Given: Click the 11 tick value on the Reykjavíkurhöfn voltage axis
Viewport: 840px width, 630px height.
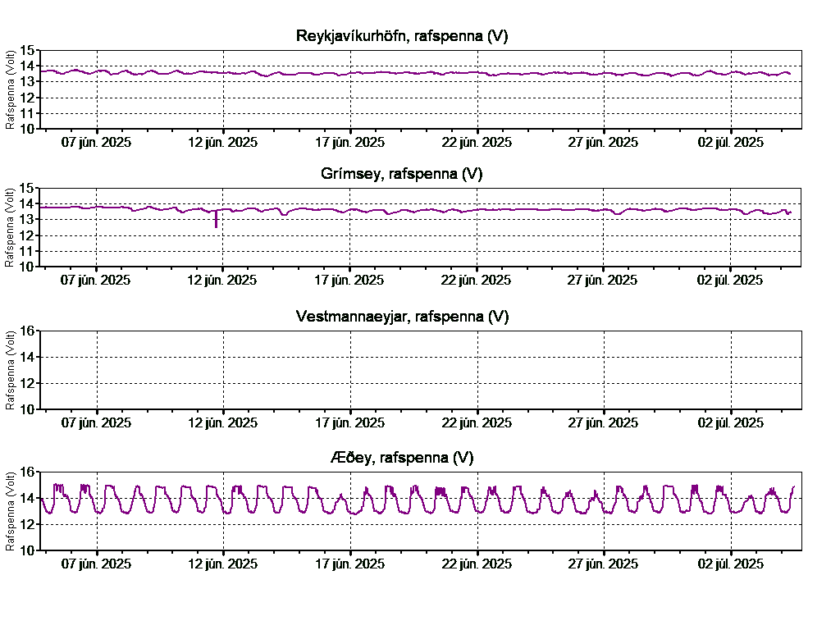Looking at the screenshot, I should pyautogui.click(x=27, y=113).
